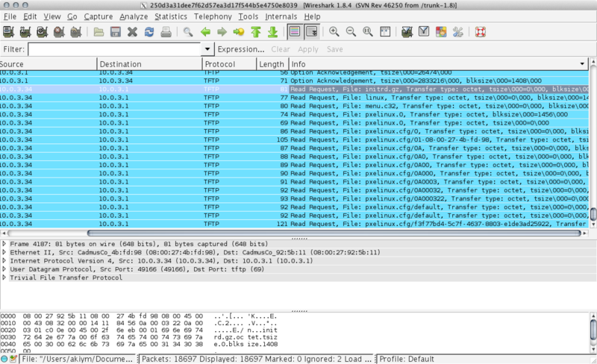Go forward in packet history
597x364 pixels.
tap(222, 32)
